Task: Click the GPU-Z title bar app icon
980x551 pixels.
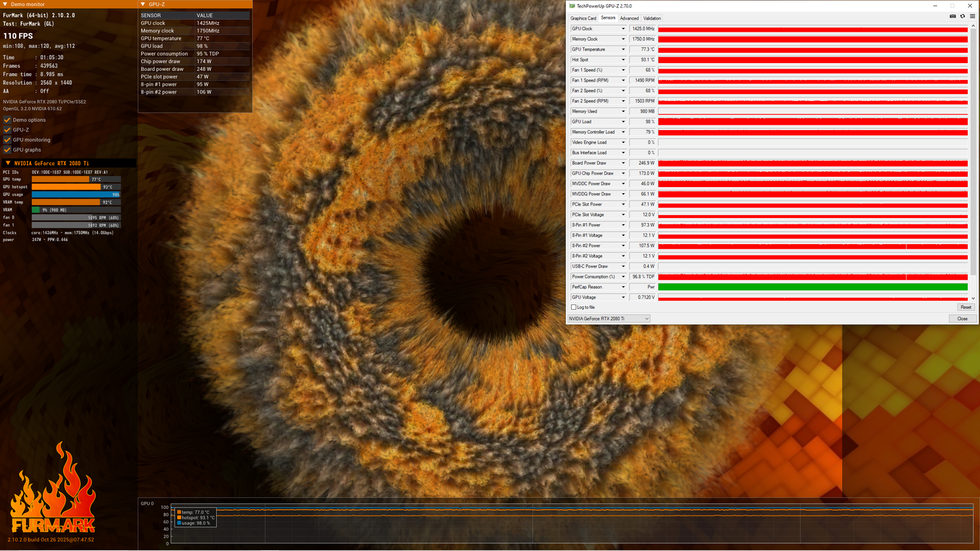Action: tap(572, 6)
